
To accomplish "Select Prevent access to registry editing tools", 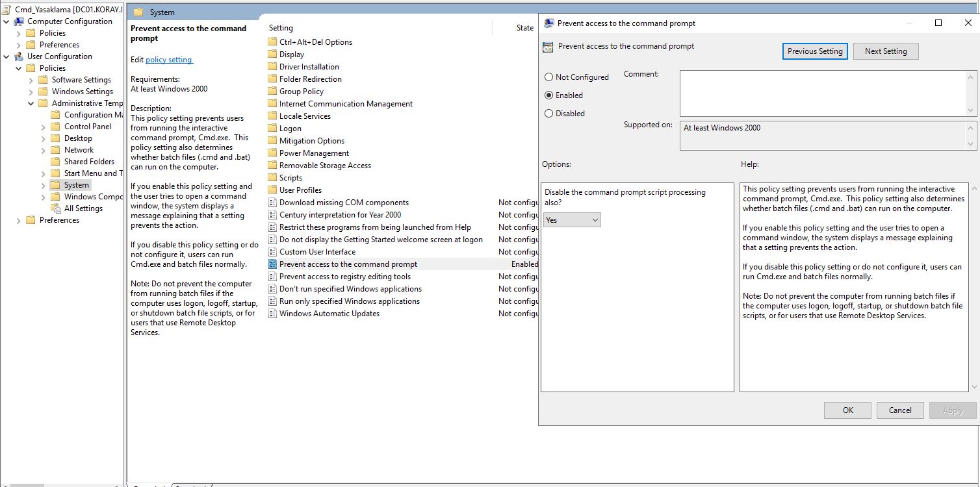I will [344, 276].
